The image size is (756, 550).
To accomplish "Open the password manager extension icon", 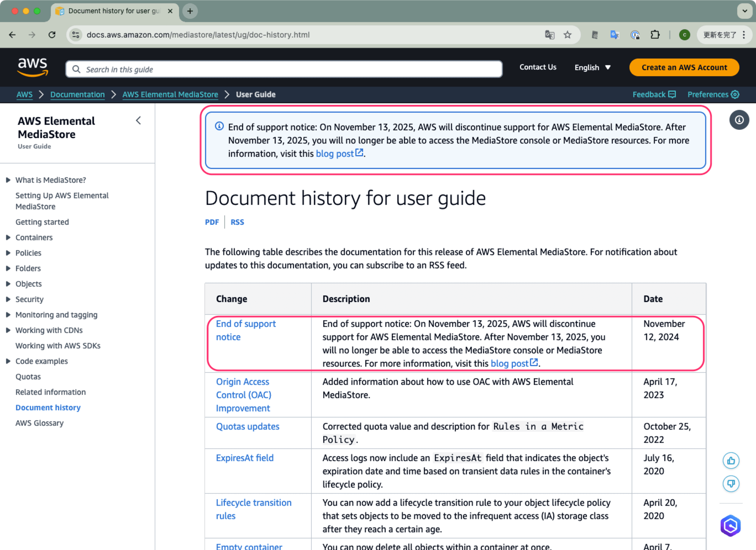I will 635,35.
